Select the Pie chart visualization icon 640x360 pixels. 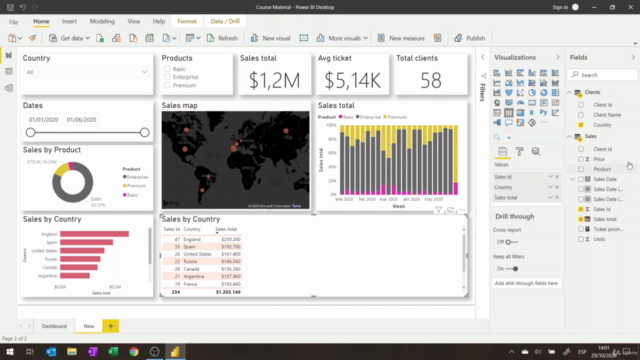532,93
